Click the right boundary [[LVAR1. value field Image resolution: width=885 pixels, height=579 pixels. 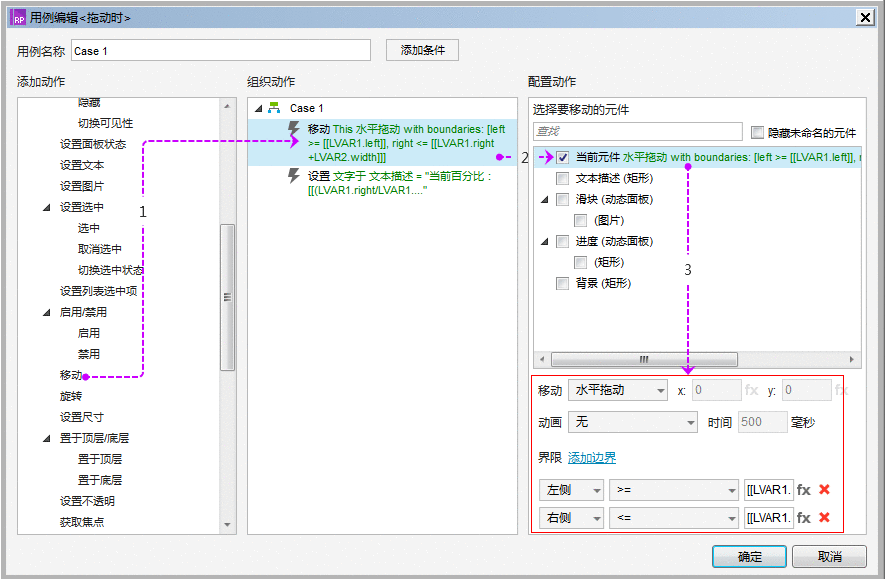pos(769,517)
